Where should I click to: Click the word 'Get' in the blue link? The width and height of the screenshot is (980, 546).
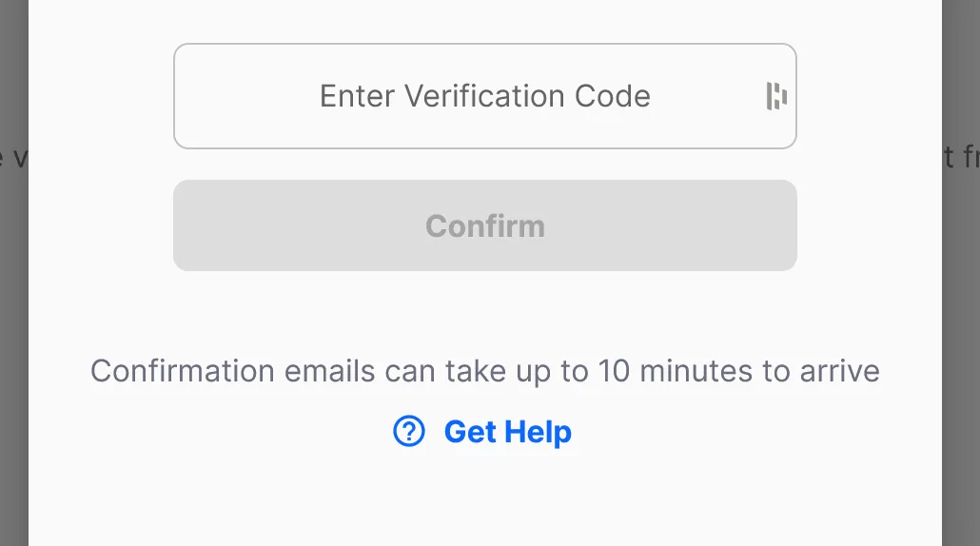470,432
